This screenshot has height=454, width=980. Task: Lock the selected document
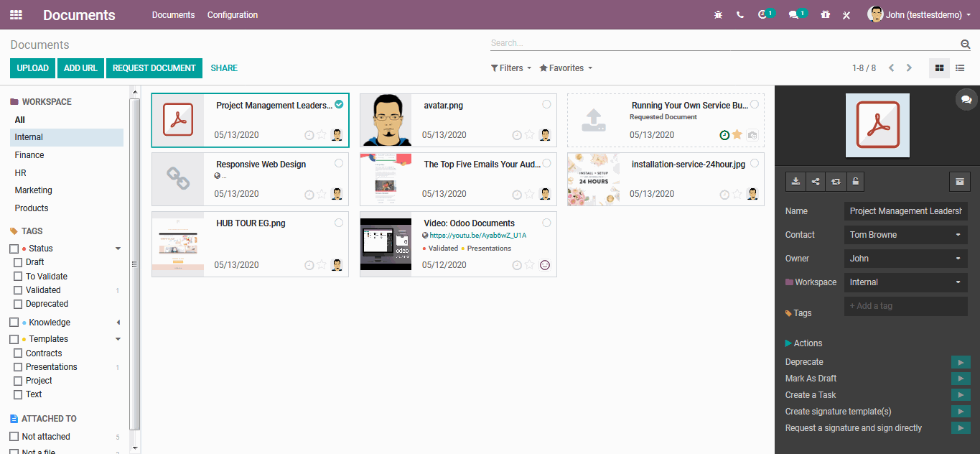(x=855, y=182)
